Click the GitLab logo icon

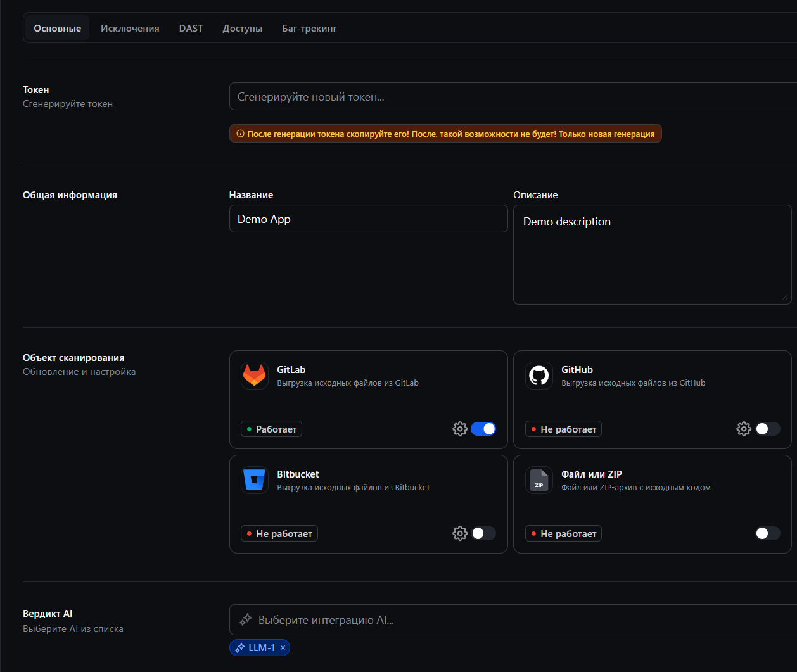click(x=255, y=376)
